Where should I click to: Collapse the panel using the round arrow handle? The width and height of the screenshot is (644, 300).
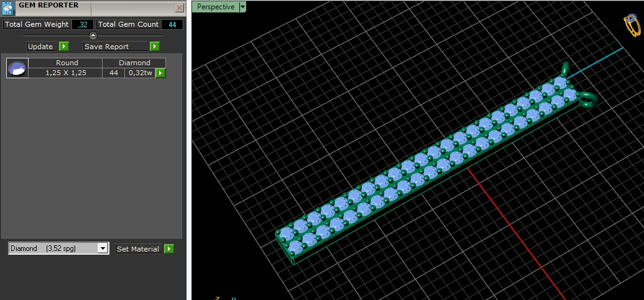click(x=93, y=35)
